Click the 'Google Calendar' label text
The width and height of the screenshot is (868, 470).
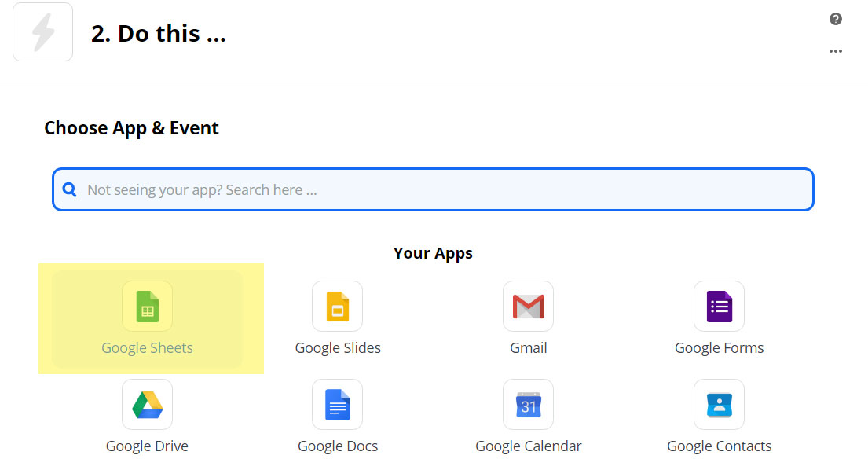pos(528,446)
